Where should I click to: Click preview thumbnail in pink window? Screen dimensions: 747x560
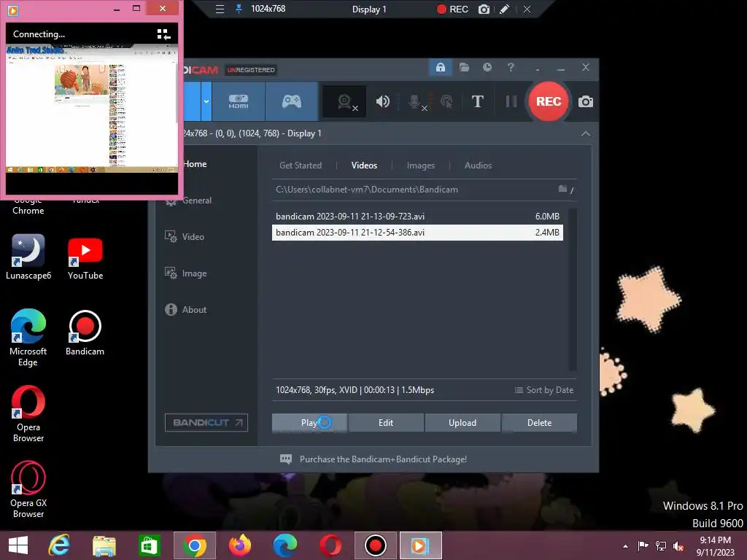click(x=91, y=109)
